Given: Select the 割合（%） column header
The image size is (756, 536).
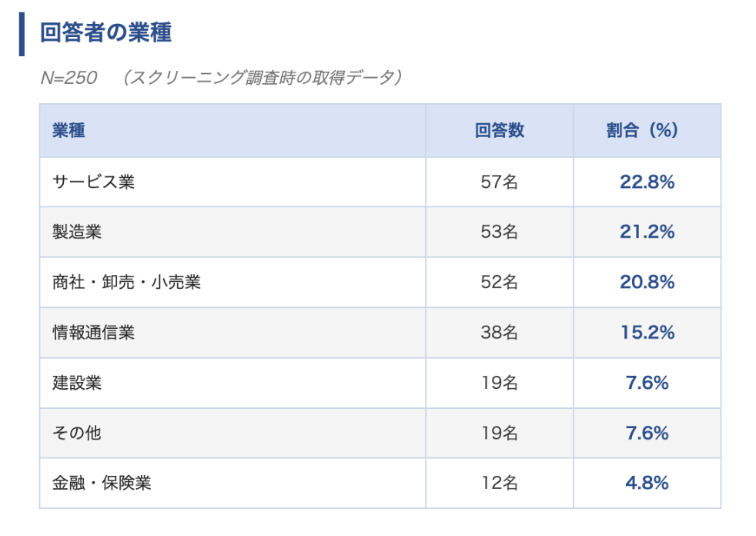Looking at the screenshot, I should pos(647,131).
